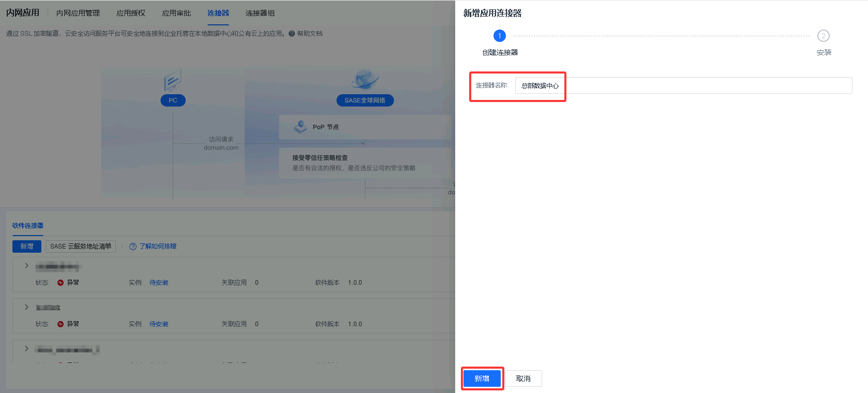Click the 访问请求 label in diagram
The height and width of the screenshot is (393, 868).
point(221,139)
